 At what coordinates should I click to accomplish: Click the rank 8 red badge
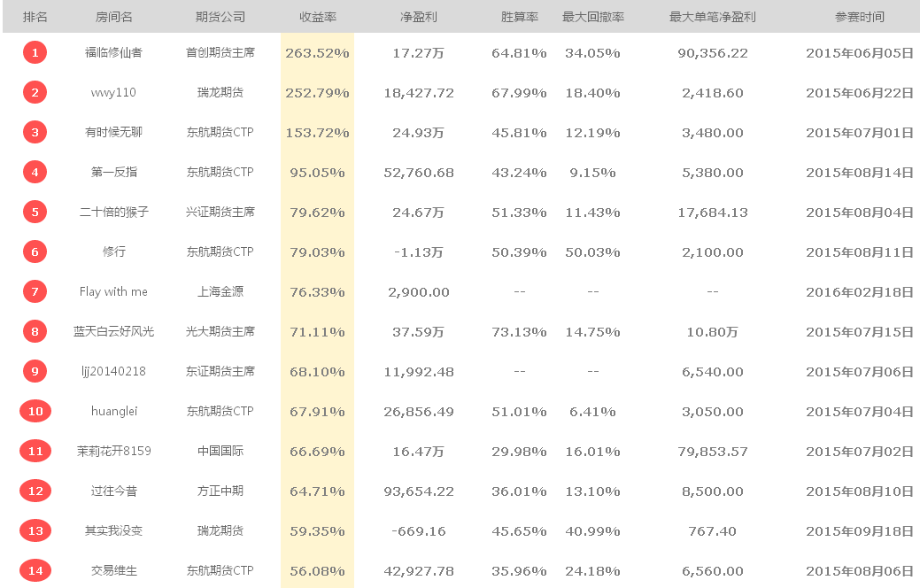pos(35,331)
